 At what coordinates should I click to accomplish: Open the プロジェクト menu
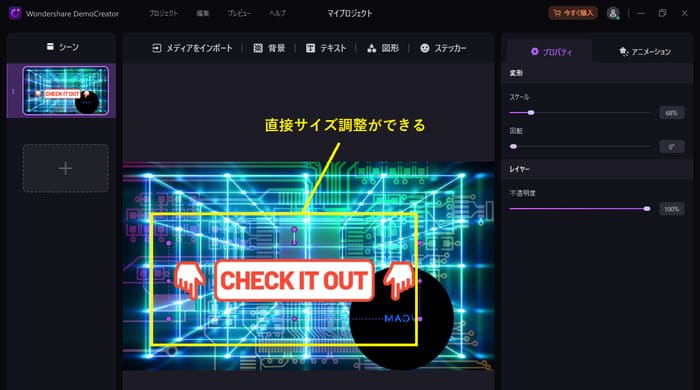[163, 13]
